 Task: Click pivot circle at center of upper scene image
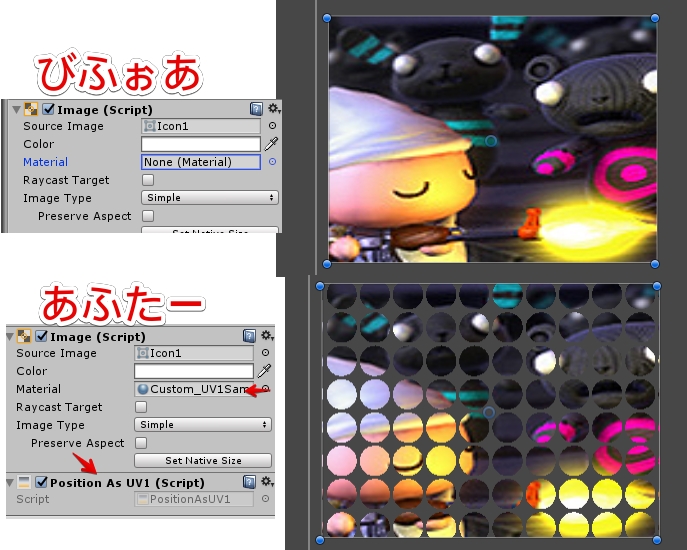[x=491, y=141]
